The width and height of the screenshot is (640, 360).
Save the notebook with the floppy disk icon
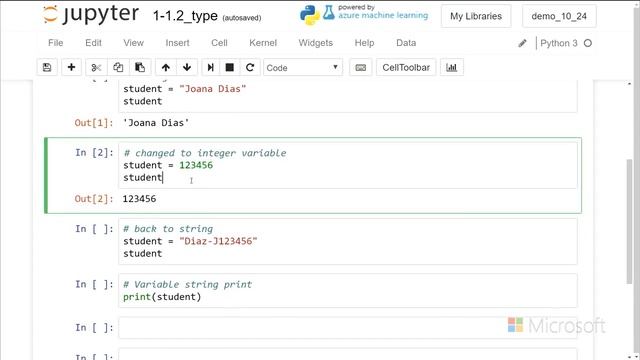[x=47, y=67]
